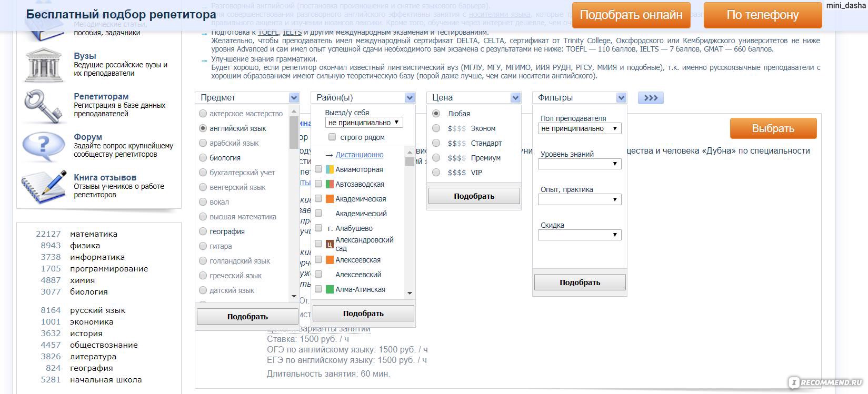Check the Автозаводская station checkbox

click(318, 184)
